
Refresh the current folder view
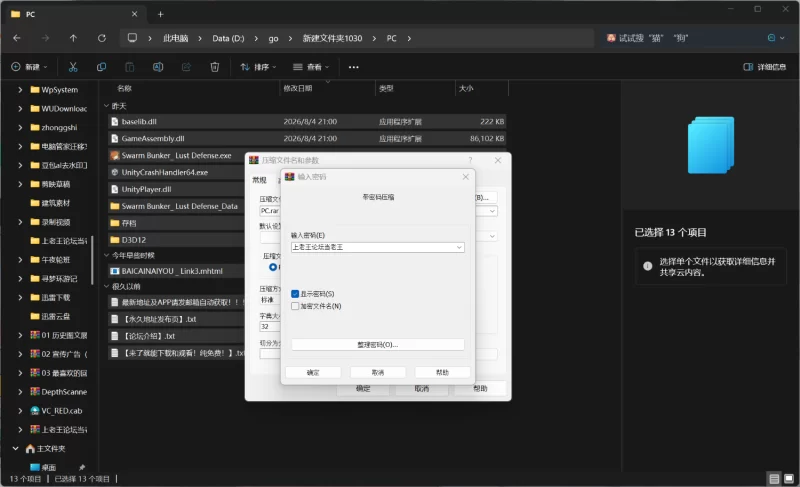point(102,38)
